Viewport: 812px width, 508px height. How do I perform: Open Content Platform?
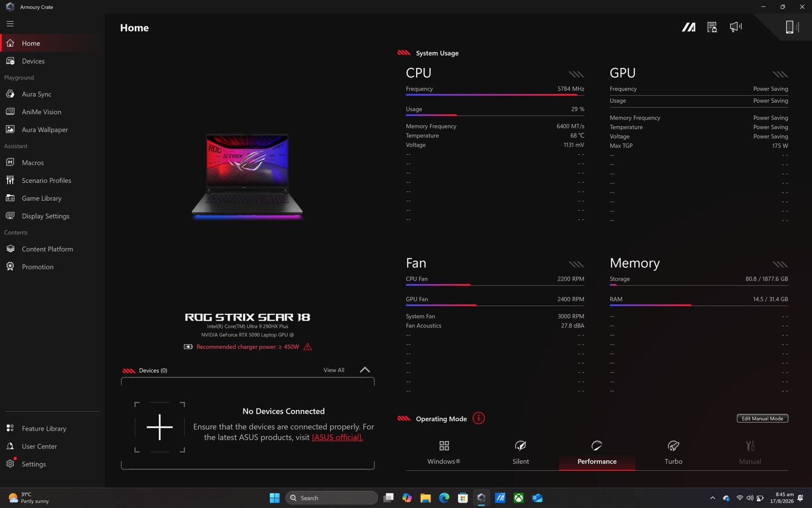(51, 249)
